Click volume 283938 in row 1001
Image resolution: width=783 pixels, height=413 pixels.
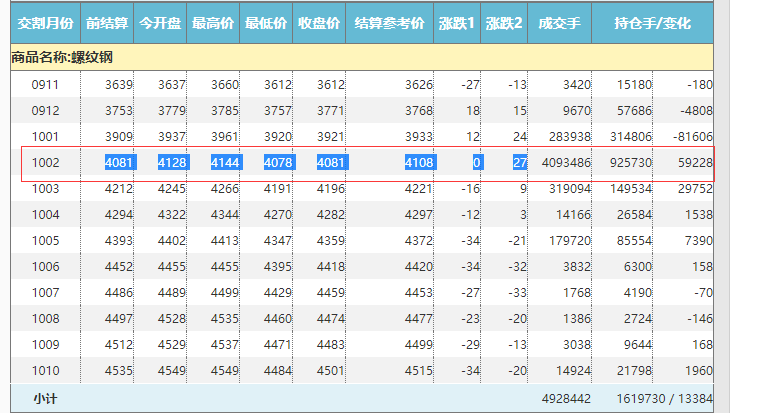click(x=570, y=137)
